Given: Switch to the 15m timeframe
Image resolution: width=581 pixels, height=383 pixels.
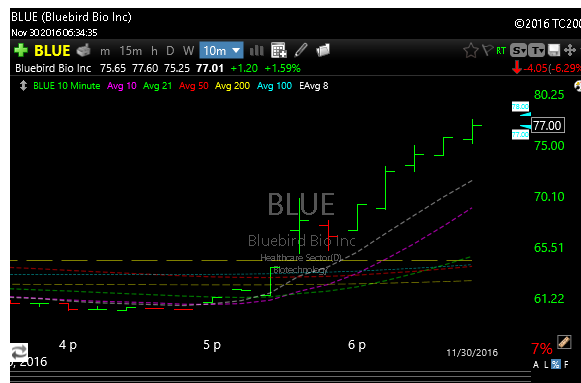Looking at the screenshot, I should pyautogui.click(x=130, y=51).
